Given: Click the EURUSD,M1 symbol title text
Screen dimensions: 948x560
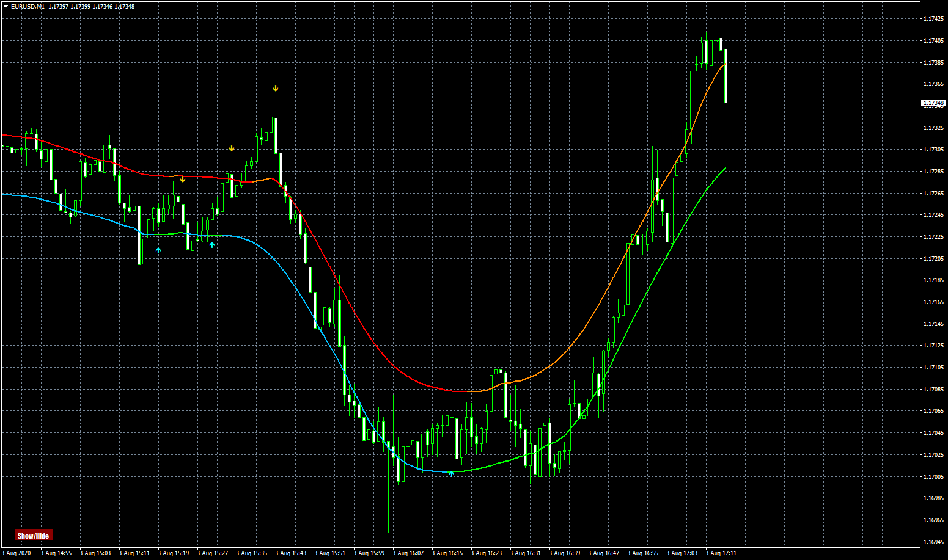Looking at the screenshot, I should click(x=28, y=6).
